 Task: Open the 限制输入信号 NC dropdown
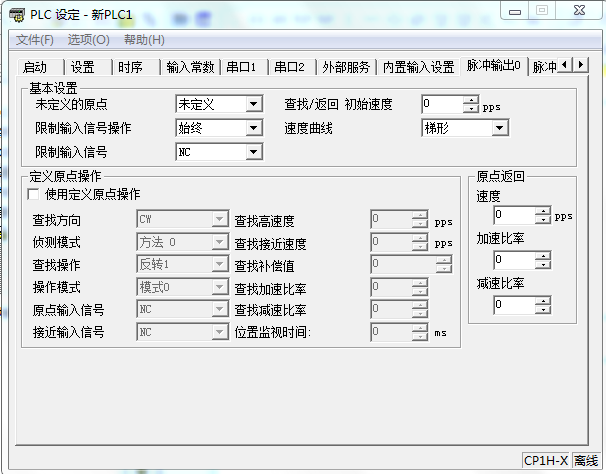[253, 153]
